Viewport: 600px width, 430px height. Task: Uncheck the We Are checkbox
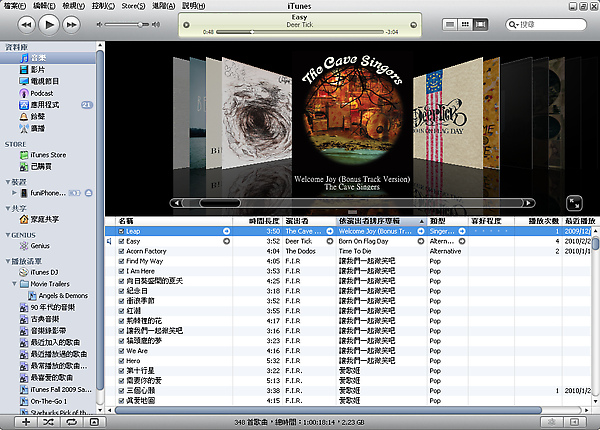coord(121,351)
